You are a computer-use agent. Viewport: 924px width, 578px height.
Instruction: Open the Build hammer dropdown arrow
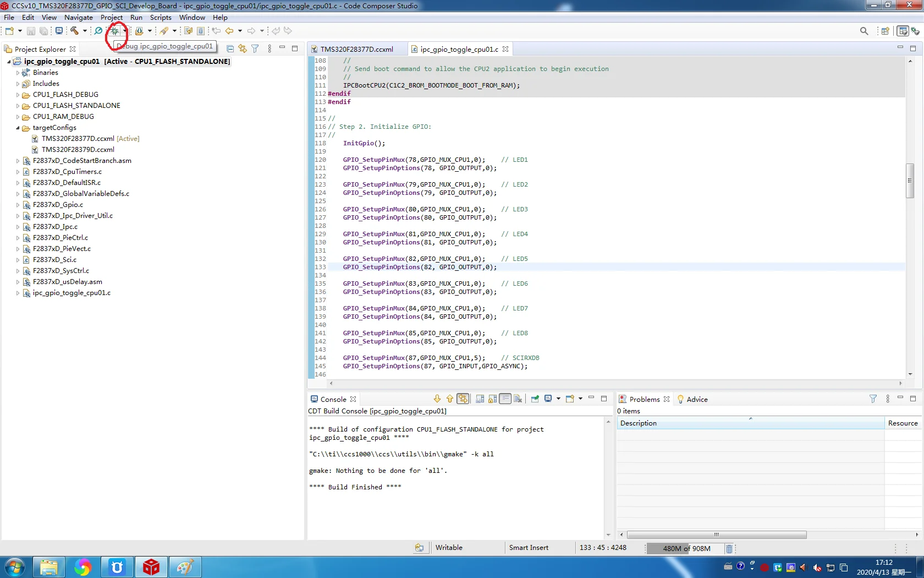[x=85, y=31]
